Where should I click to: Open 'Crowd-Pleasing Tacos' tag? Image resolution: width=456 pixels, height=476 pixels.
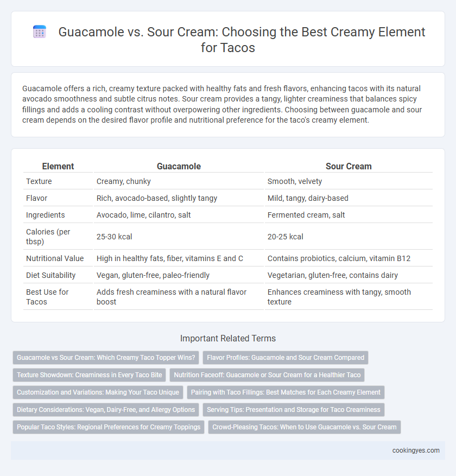pos(304,427)
